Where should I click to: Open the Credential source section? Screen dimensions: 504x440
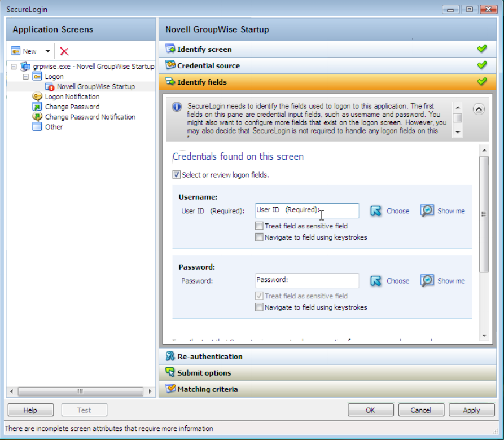click(327, 65)
